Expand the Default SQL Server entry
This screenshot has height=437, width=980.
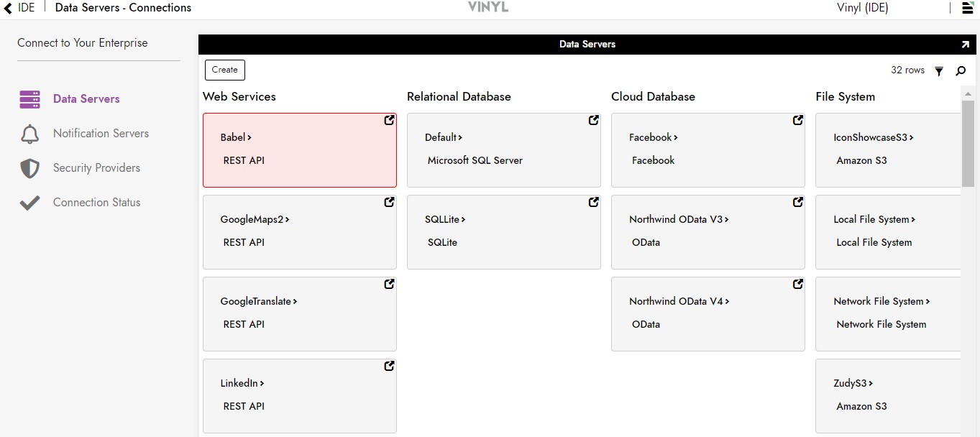(x=443, y=137)
